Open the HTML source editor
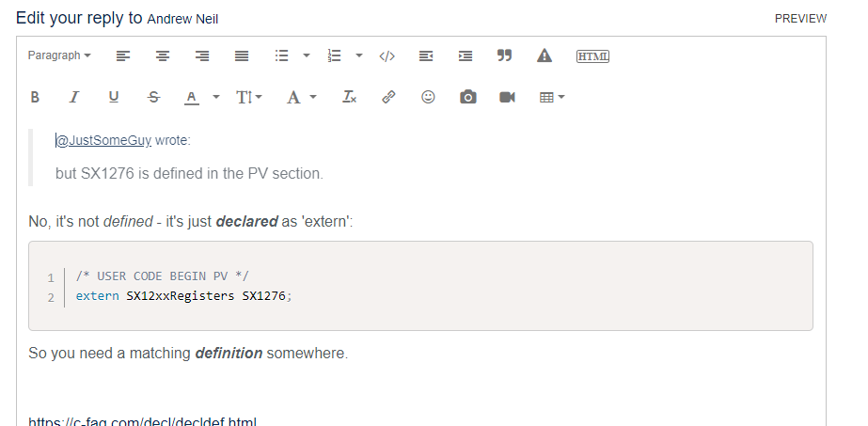 point(592,56)
